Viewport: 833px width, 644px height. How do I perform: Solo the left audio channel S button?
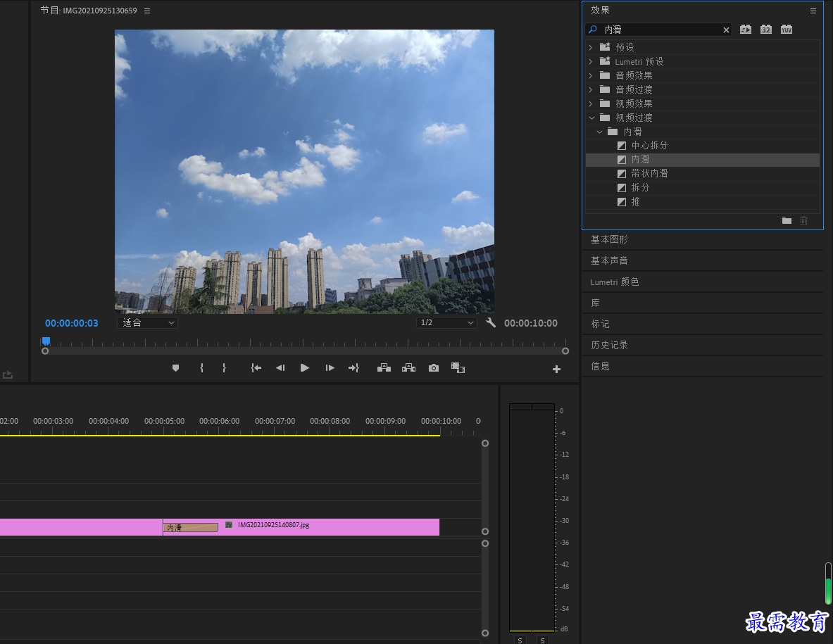520,640
